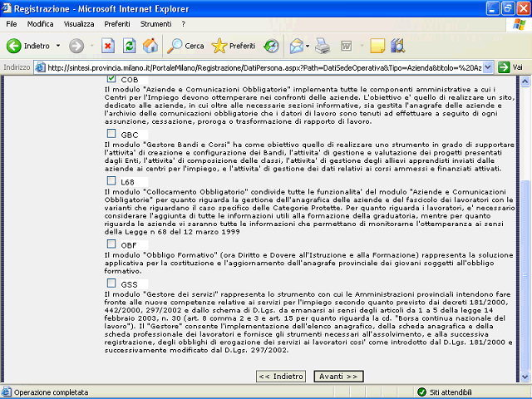The image size is (532, 399).
Task: Expand the address bar URL dropdown
Action: tap(488, 67)
